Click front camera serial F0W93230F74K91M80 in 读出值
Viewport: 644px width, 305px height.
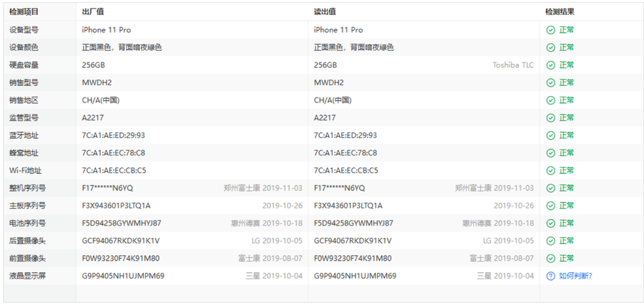click(x=353, y=258)
